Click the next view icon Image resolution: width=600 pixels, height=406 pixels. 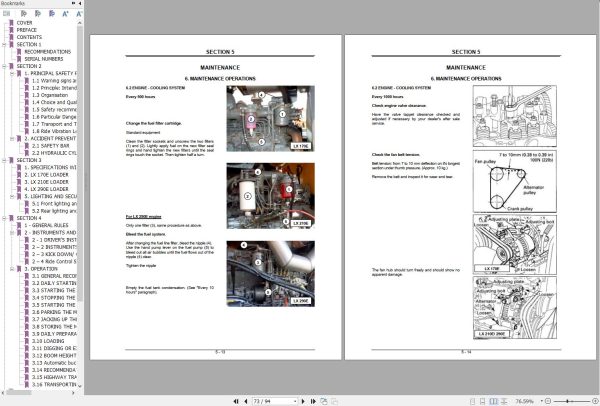click(334, 401)
